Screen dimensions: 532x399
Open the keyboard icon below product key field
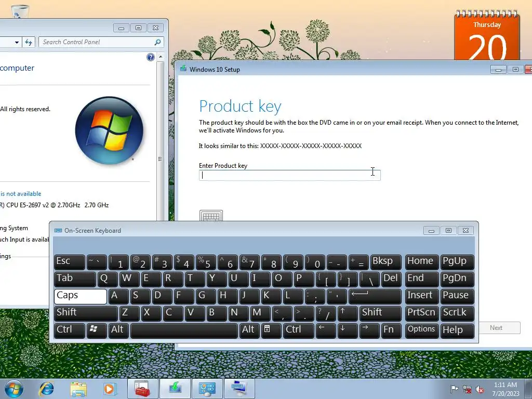coord(211,216)
